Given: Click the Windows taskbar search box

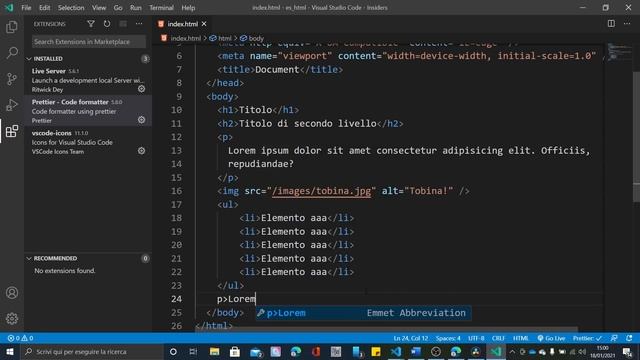Looking at the screenshot, I should (x=91, y=351).
